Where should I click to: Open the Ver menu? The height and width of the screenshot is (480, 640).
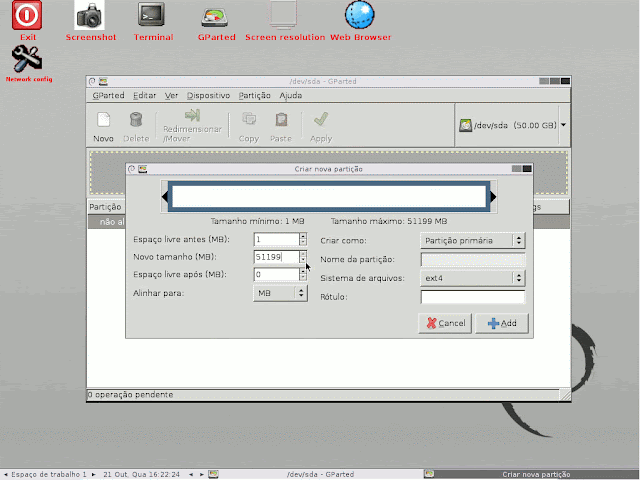pyautogui.click(x=171, y=96)
